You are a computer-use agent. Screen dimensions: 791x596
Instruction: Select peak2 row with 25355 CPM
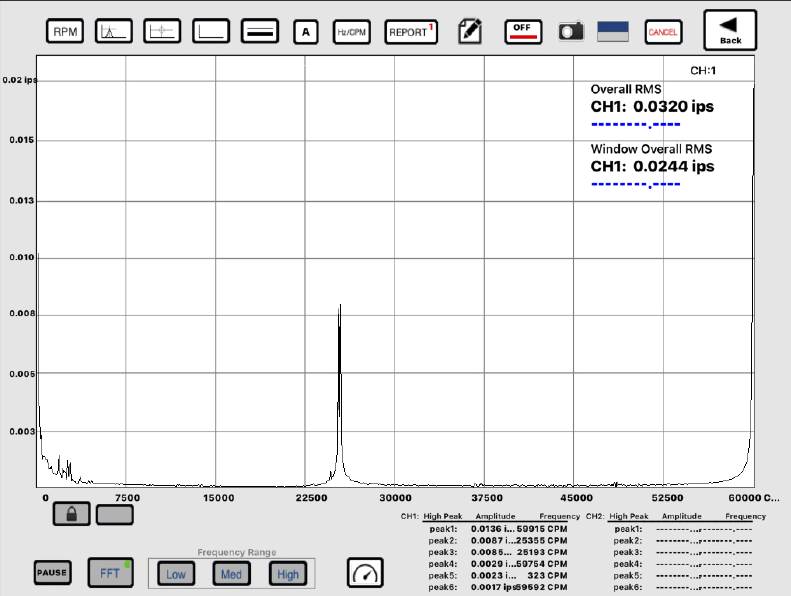pos(498,540)
